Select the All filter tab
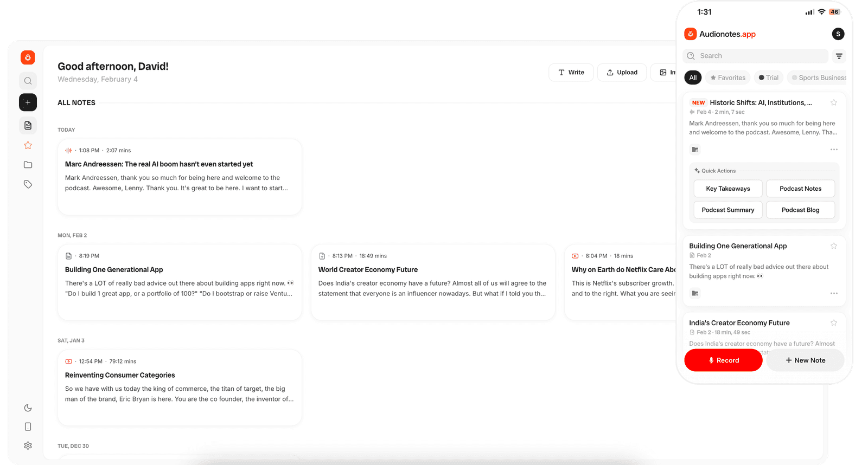Screen dimensions: 868x465 pyautogui.click(x=693, y=77)
